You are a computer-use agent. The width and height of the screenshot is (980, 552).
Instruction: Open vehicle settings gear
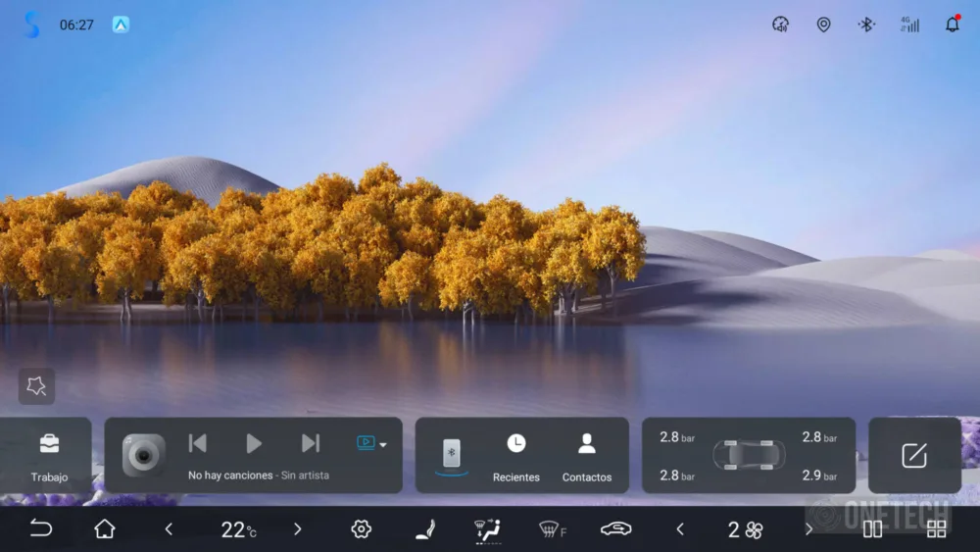click(361, 529)
